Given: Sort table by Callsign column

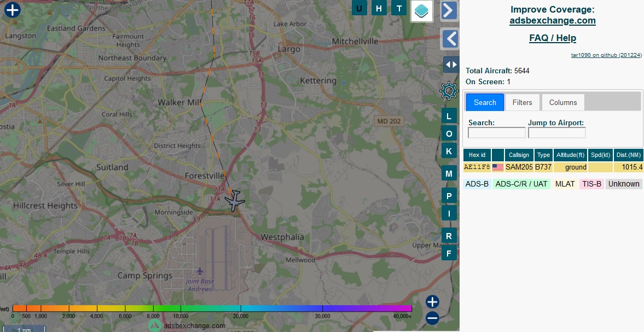Looking at the screenshot, I should [519, 155].
